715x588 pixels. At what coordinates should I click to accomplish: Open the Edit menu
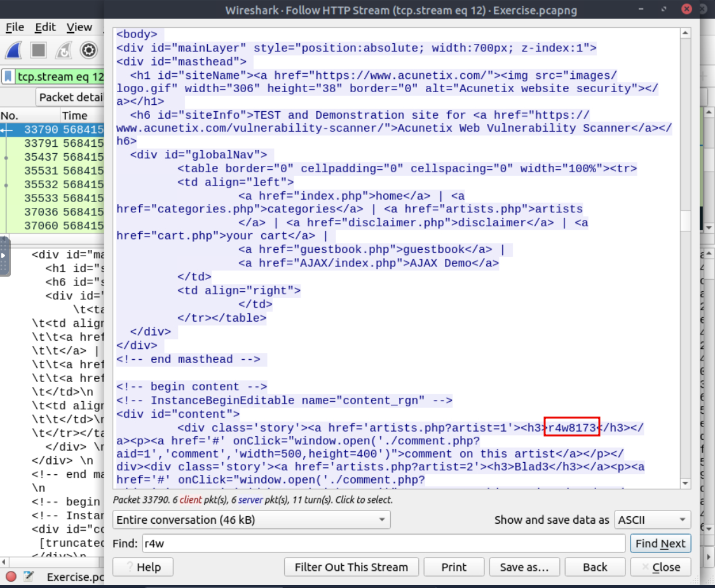pyautogui.click(x=45, y=27)
